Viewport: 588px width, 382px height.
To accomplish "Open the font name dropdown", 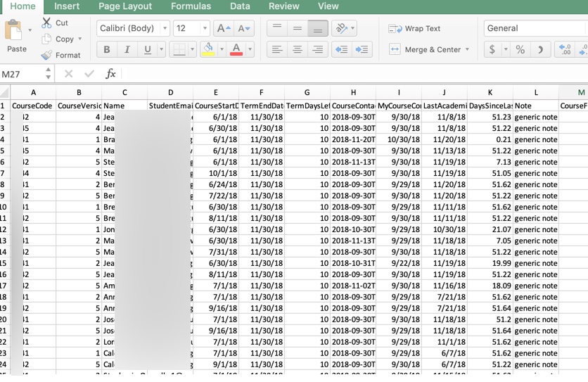I will tap(165, 28).
